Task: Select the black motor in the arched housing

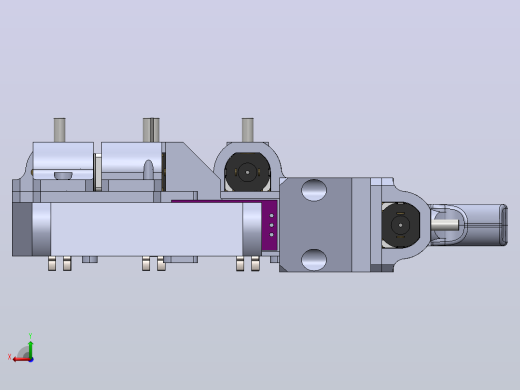Action: (247, 172)
